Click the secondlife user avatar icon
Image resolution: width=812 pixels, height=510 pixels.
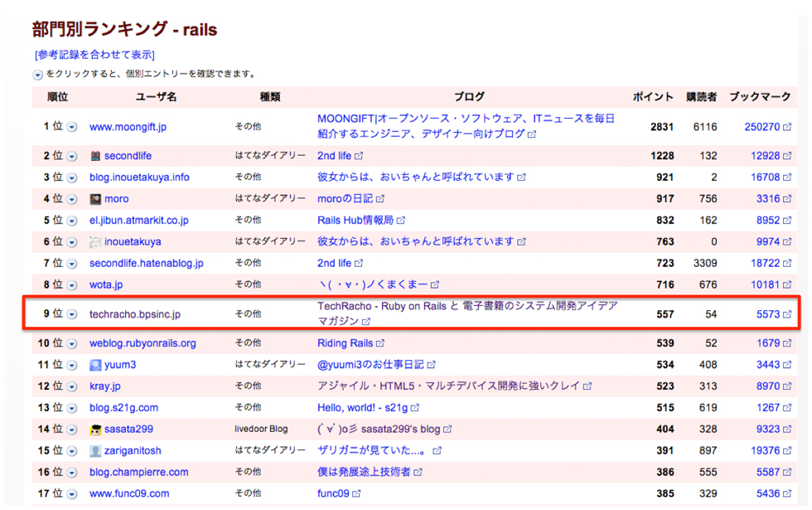click(96, 156)
